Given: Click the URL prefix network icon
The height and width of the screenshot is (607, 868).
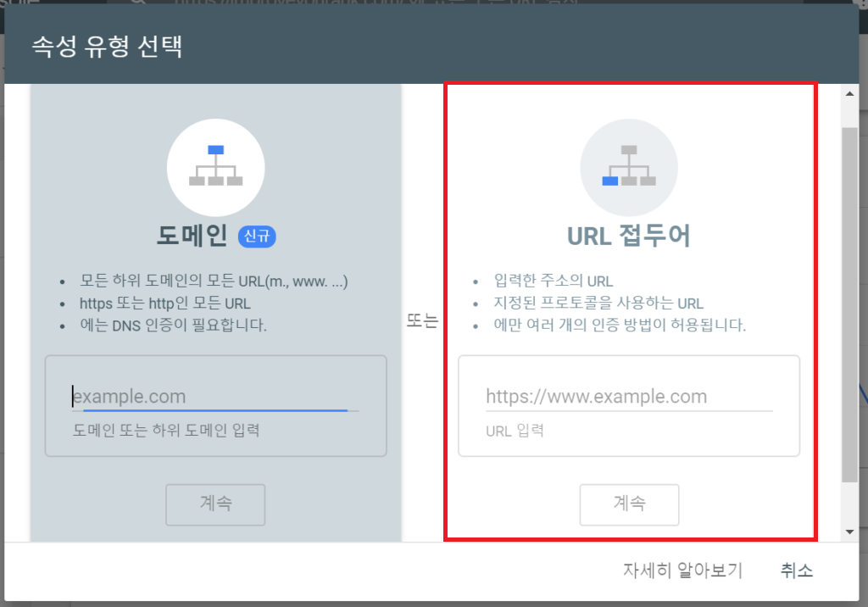Looking at the screenshot, I should pos(628,167).
